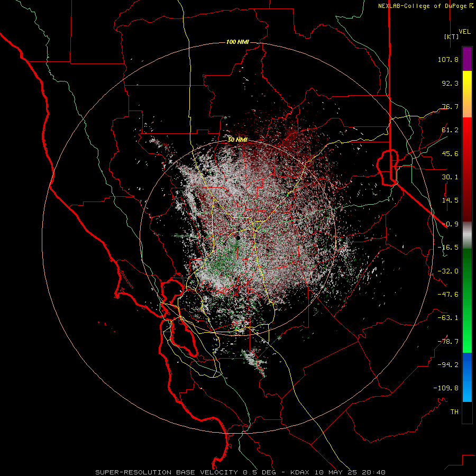The image size is (476, 476).
Task: Click the Super-Resolution Base Velocity caption
Action: [240, 472]
